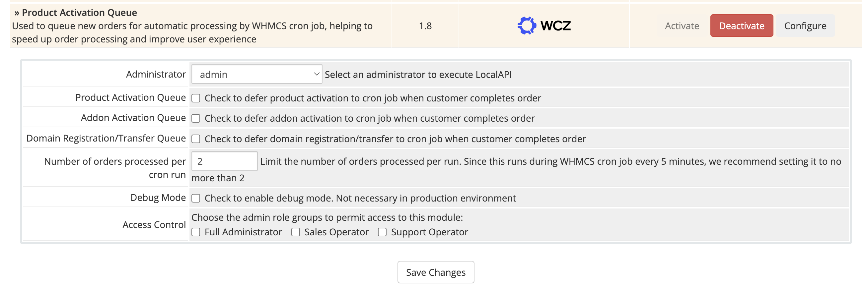Screen dimensions: 868x293
Task: Click the WCZ gear logo icon
Action: [x=526, y=26]
